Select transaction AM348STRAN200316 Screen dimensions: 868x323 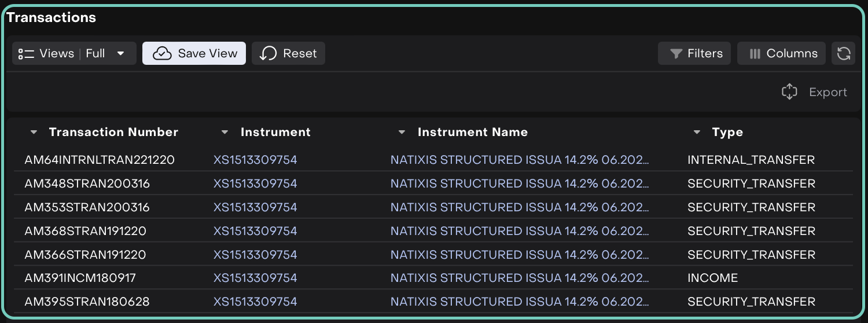(87, 183)
